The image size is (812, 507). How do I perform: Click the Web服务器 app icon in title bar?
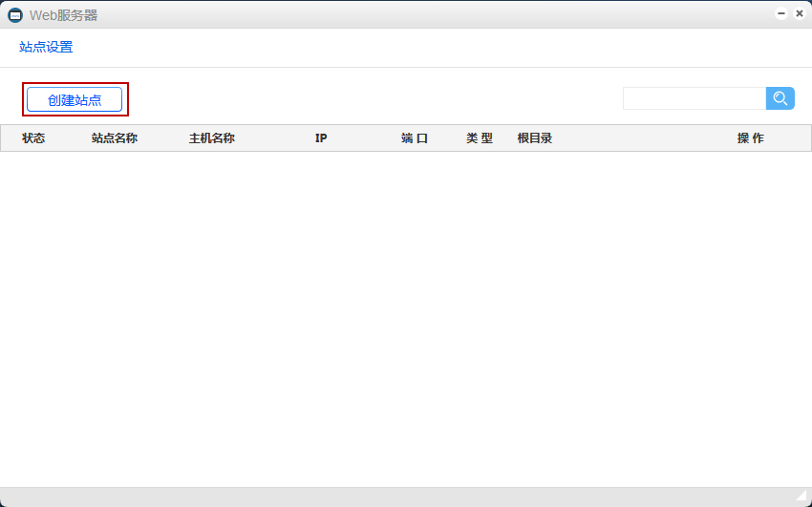coord(15,15)
